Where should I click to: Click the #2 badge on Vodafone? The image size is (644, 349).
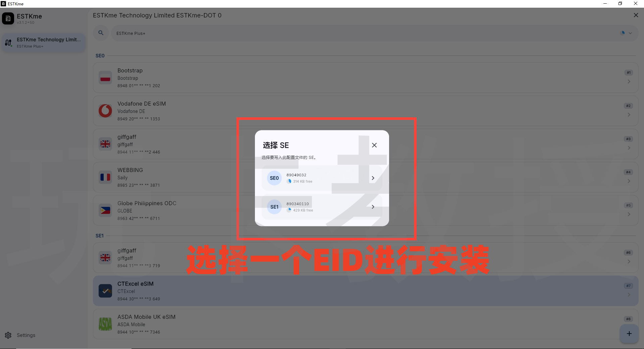[628, 106]
